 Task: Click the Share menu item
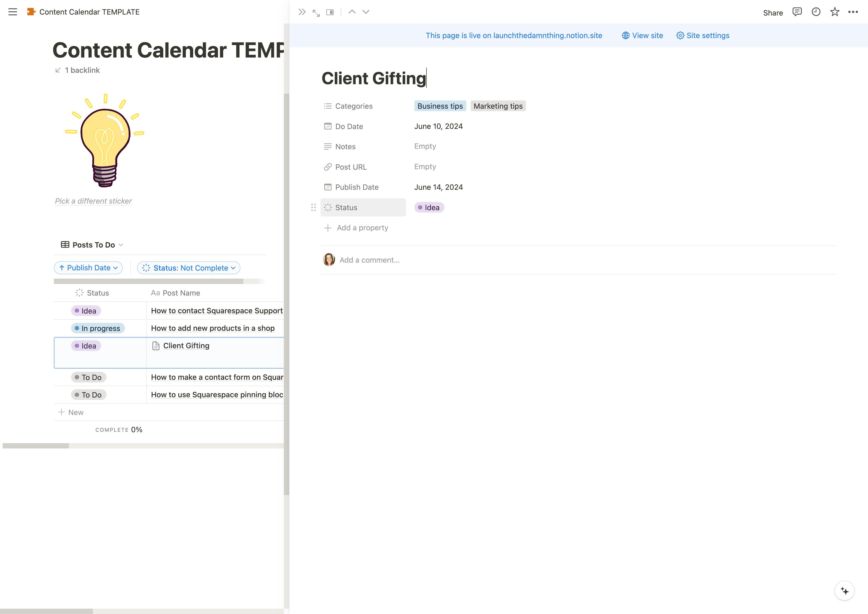773,13
